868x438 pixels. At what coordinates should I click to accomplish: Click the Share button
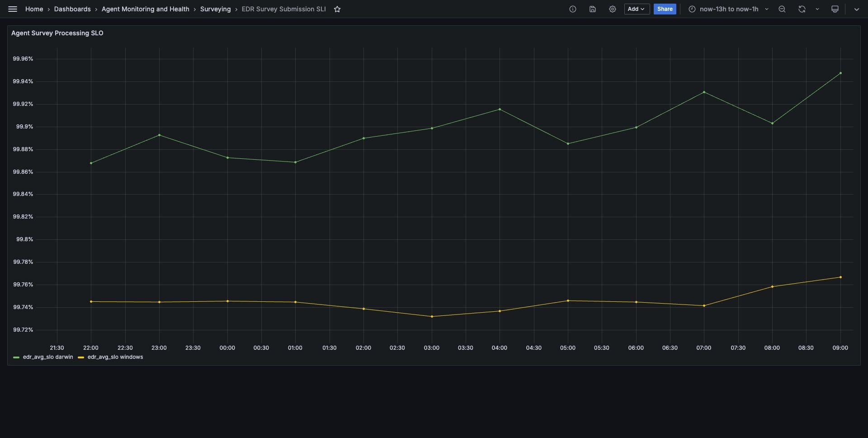click(665, 9)
